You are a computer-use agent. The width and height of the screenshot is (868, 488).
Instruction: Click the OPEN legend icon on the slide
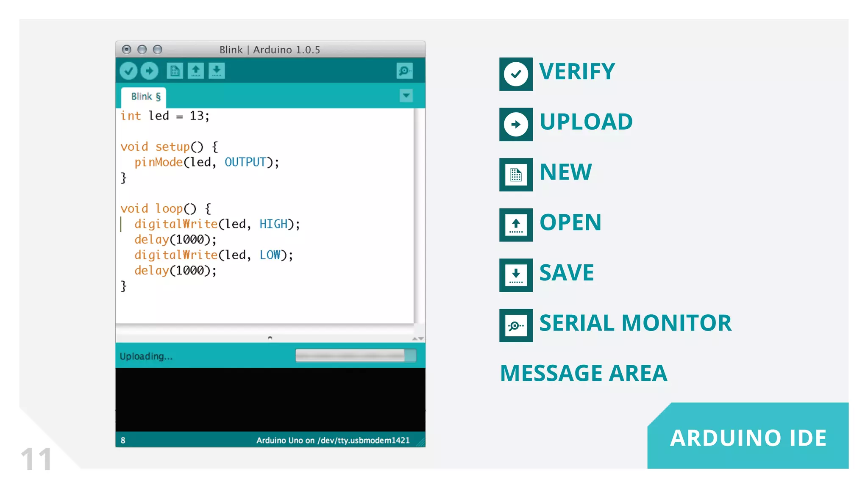516,225
